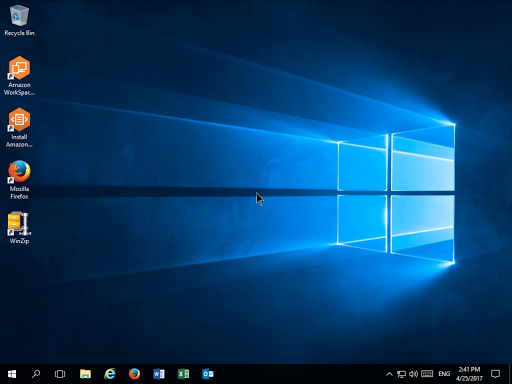Launch Excel from the taskbar
Viewport: 512px width, 384px height.
(x=183, y=374)
